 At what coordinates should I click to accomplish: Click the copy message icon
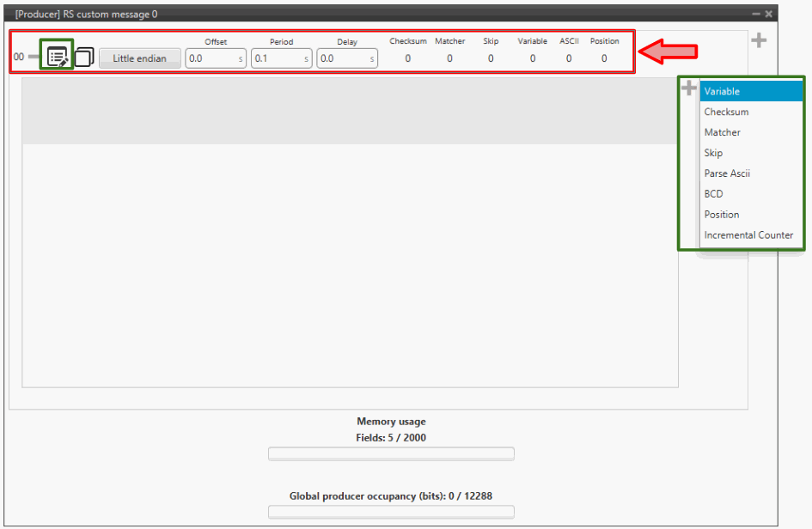[84, 58]
